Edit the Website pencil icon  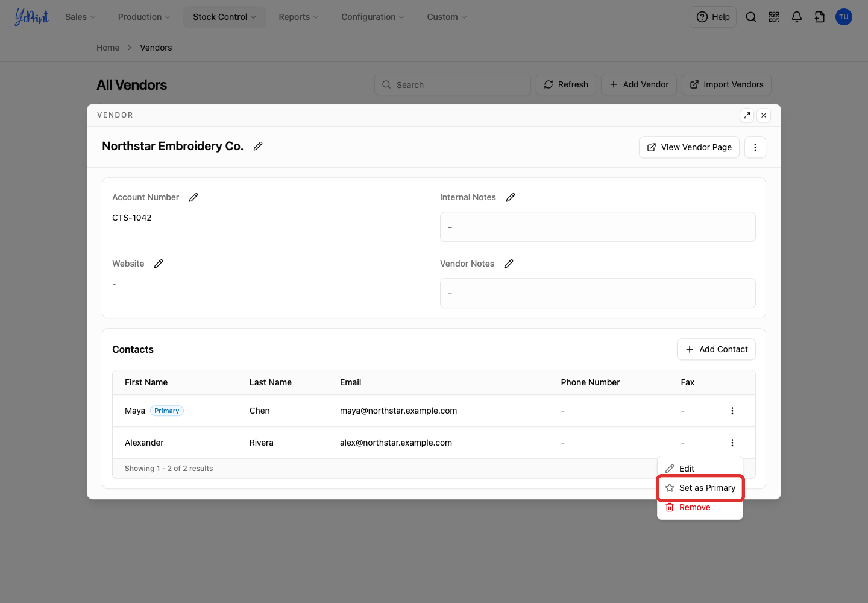pyautogui.click(x=159, y=264)
